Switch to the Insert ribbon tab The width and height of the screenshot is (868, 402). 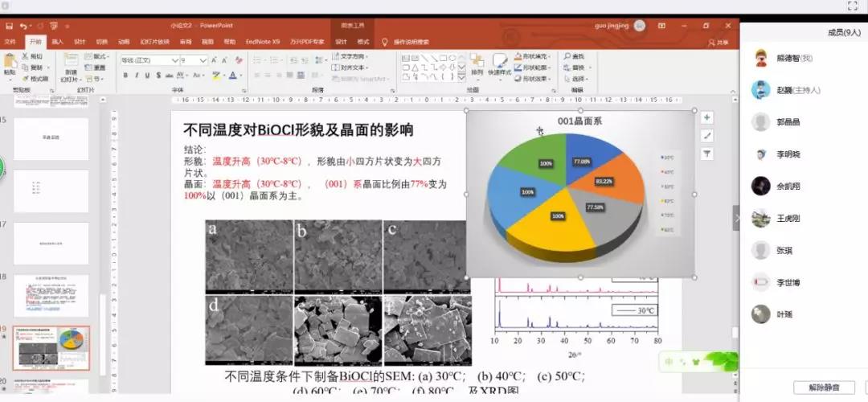[57, 41]
